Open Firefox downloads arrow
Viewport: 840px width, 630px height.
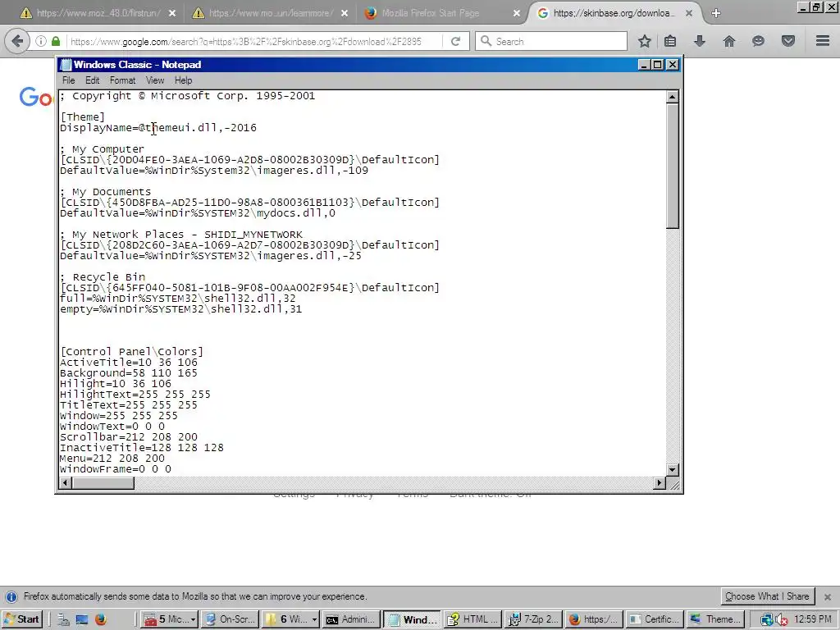pyautogui.click(x=700, y=41)
